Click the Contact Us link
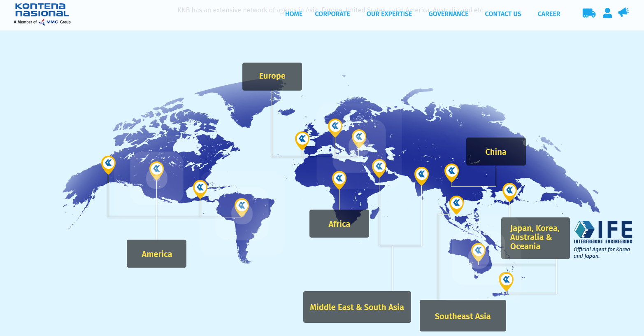Screen dimensions: 644x336 coord(503,14)
